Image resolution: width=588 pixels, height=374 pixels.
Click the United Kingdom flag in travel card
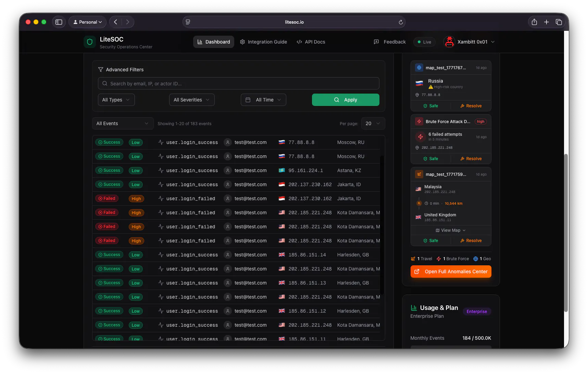pos(418,217)
